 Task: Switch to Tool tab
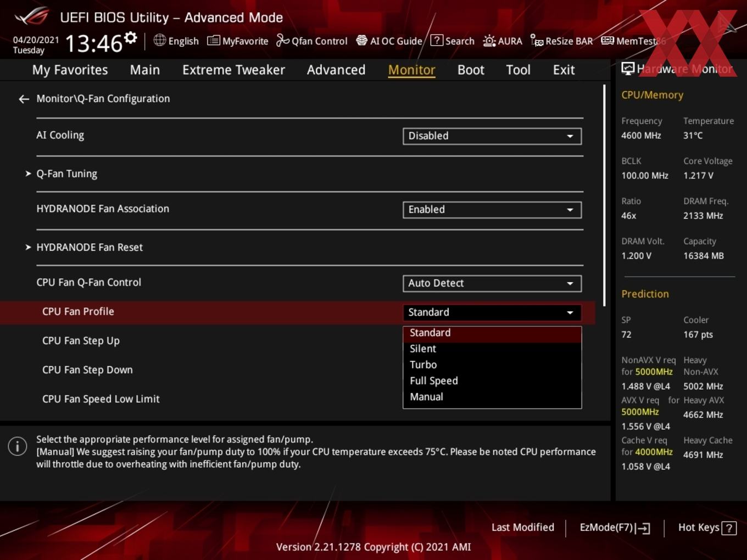point(518,70)
